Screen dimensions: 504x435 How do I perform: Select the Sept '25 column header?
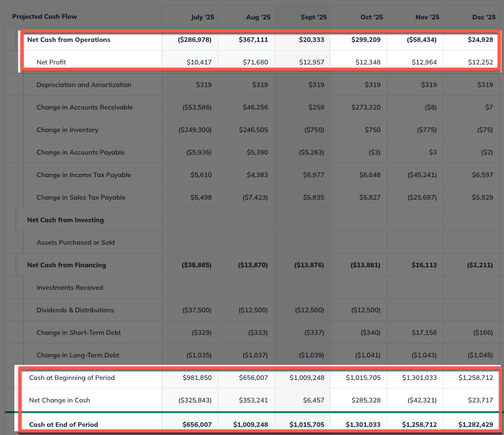click(x=314, y=17)
